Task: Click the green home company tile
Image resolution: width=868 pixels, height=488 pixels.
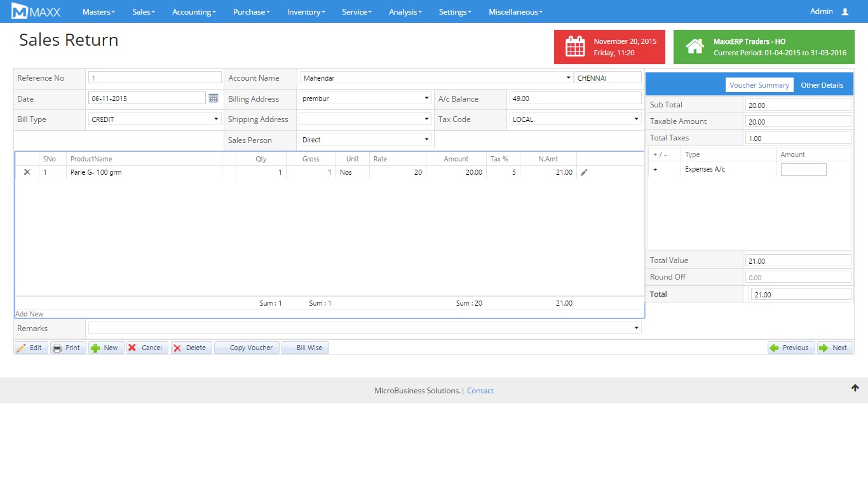Action: pyautogui.click(x=763, y=47)
